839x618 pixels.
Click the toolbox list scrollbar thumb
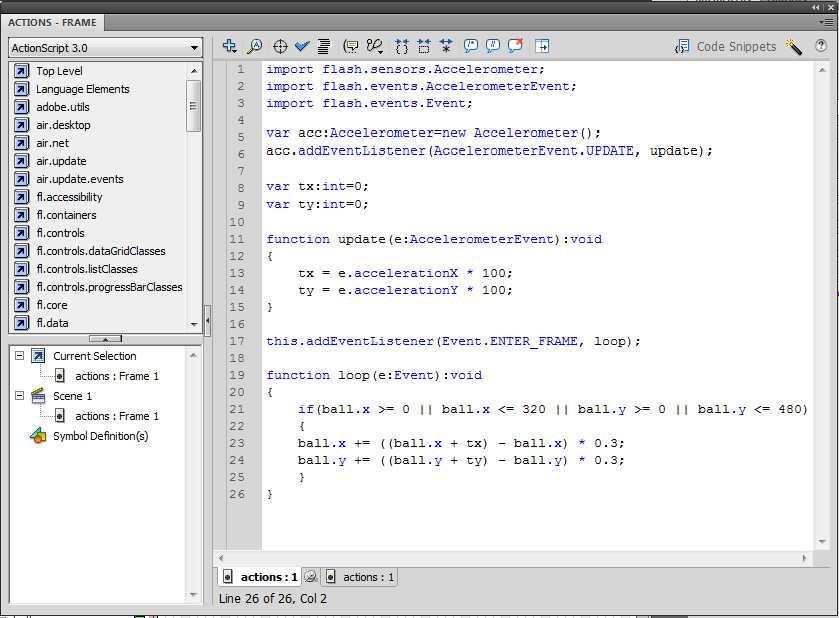(193, 106)
